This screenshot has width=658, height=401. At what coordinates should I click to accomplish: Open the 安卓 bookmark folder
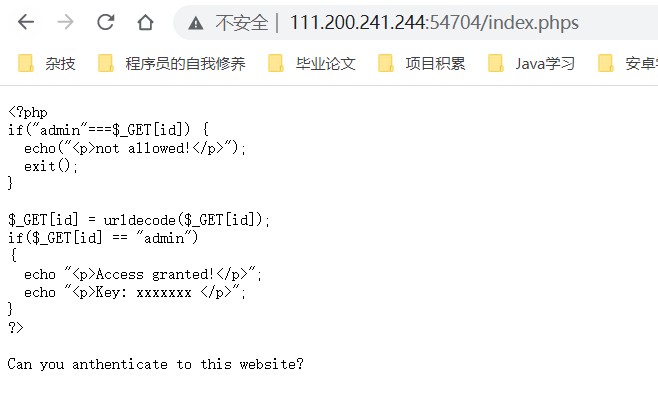[627, 64]
